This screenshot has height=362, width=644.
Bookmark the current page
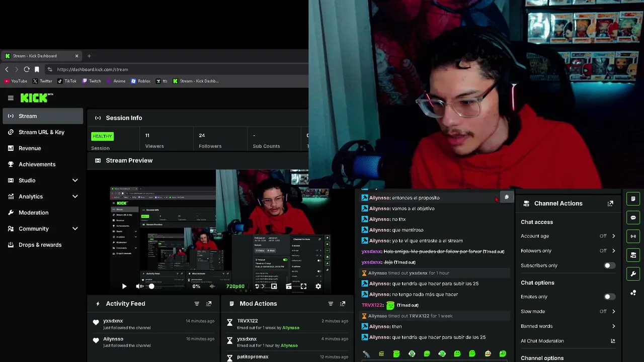pos(37,69)
